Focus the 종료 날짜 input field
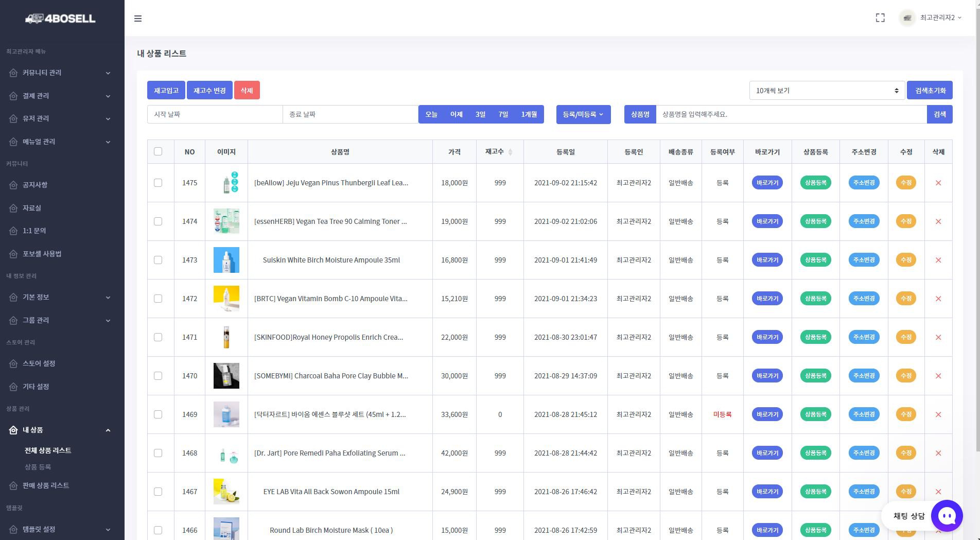 (351, 114)
